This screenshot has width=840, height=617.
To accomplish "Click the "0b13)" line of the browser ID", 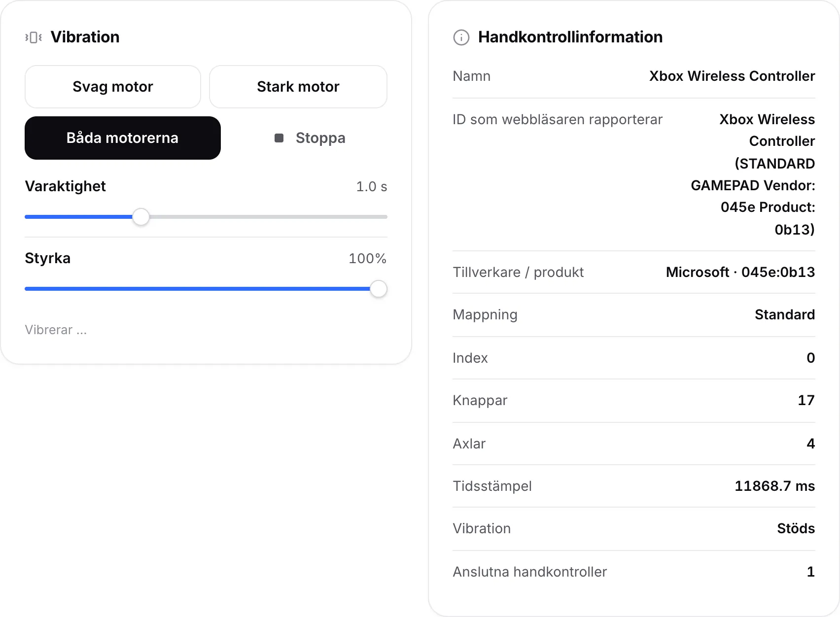I will click(795, 230).
